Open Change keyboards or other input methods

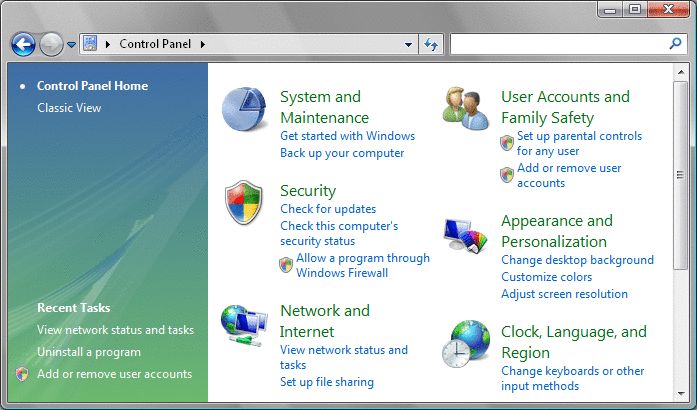tap(573, 378)
